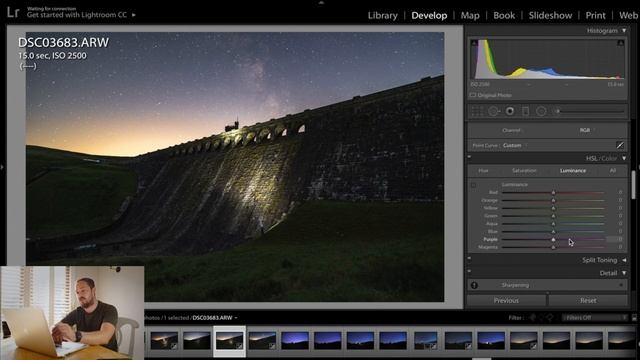Image resolution: width=640 pixels, height=360 pixels.
Task: Open the Map module
Action: pos(470,16)
